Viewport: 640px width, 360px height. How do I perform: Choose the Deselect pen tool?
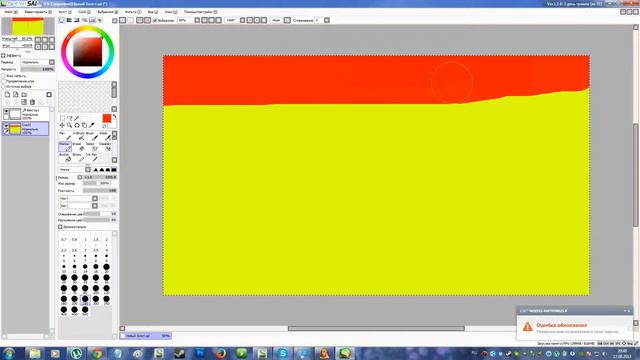(104, 147)
